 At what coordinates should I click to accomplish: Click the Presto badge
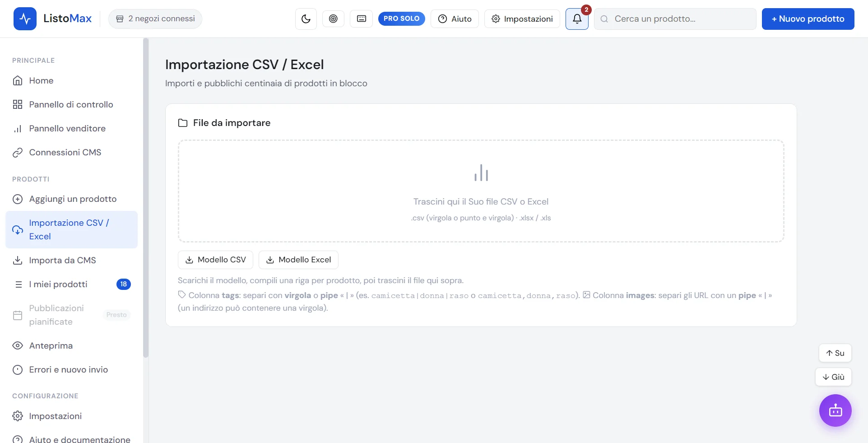pos(116,315)
